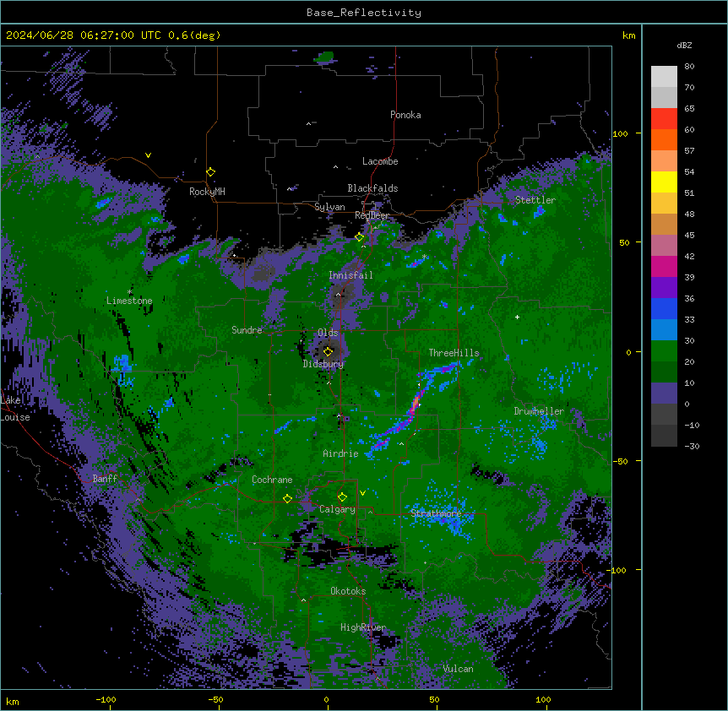Click the Innisfail label
The height and width of the screenshot is (711, 728).
350,275
